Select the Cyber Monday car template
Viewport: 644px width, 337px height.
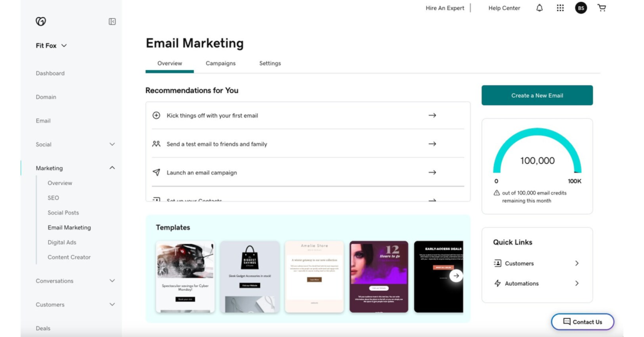[185, 276]
